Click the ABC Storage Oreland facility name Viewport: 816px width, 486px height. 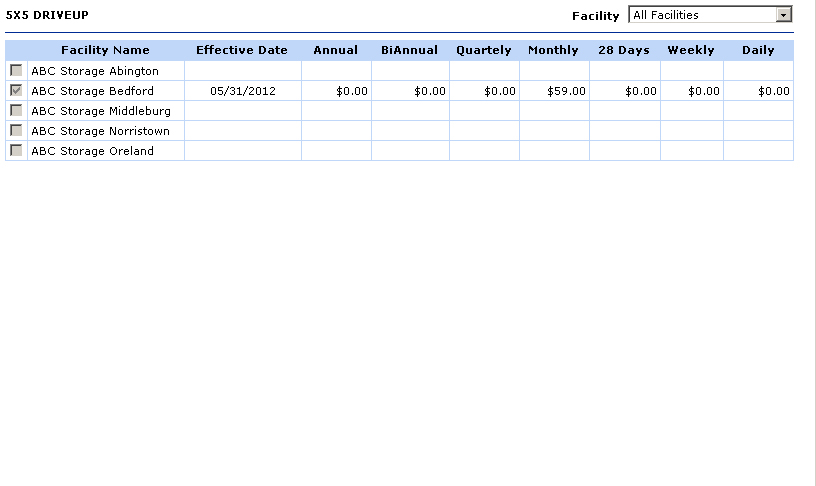tap(92, 151)
